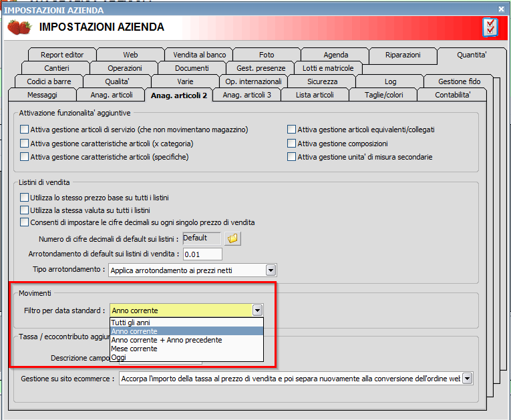Enable articoli equivalenti/collegati checkbox
This screenshot has height=420, width=511.
(291, 130)
